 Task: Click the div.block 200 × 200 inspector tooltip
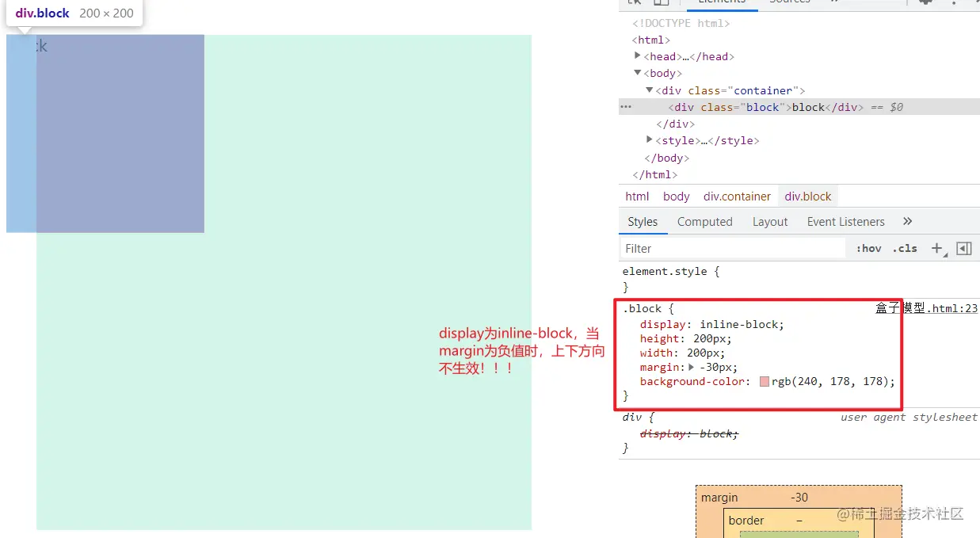pyautogui.click(x=74, y=13)
